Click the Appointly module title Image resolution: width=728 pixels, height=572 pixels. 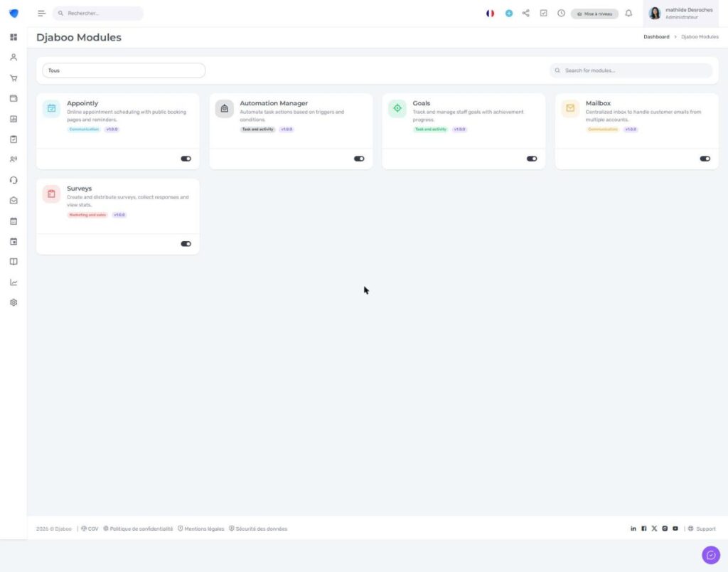82,103
